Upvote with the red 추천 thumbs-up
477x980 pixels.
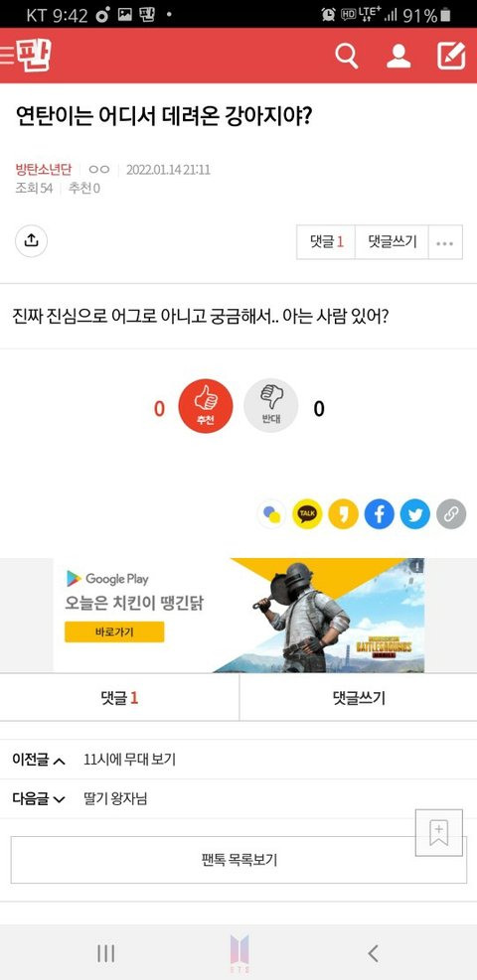pos(206,406)
